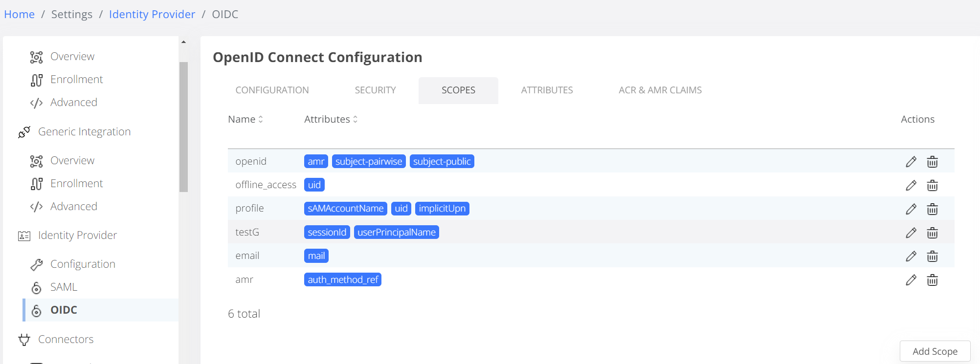Delete the testG scope using trash icon

(932, 233)
